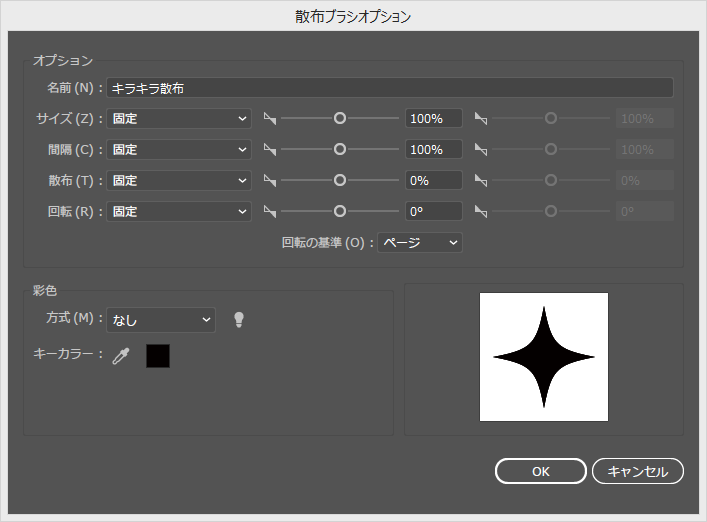Click the first slider icon in 散布 row
Image resolution: width=707 pixels, height=522 pixels.
click(270, 181)
